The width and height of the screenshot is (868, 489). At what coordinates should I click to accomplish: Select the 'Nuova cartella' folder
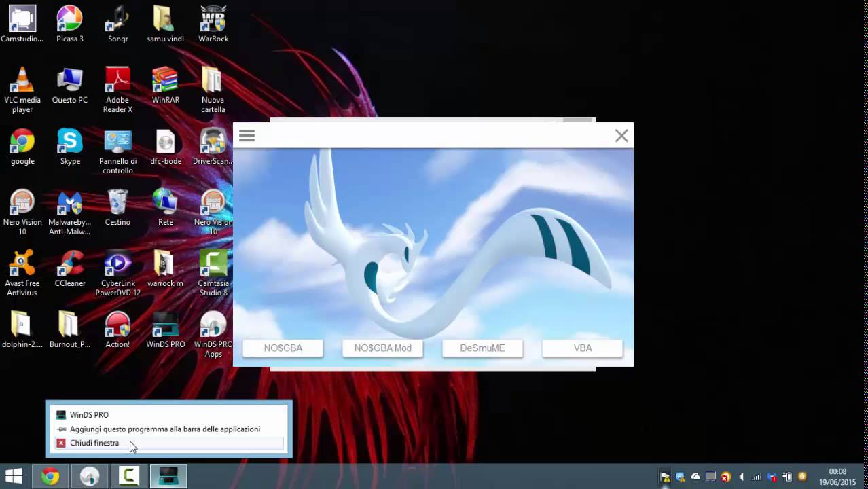coord(213,90)
